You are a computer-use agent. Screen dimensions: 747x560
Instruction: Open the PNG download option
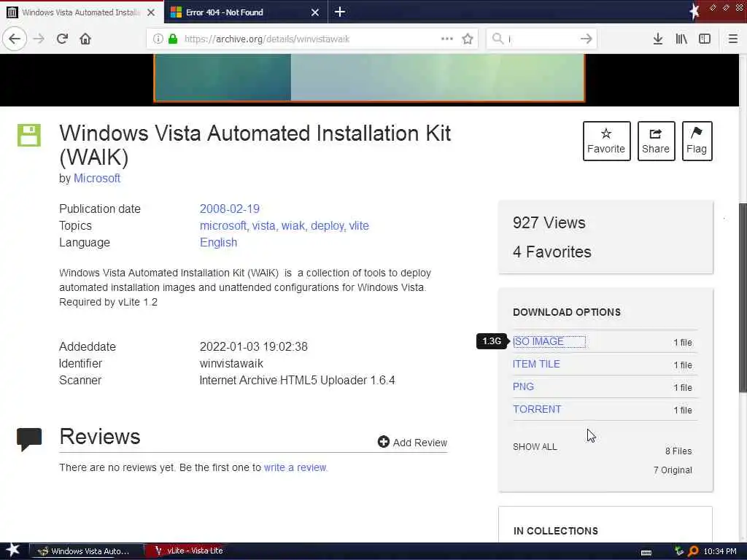(523, 386)
